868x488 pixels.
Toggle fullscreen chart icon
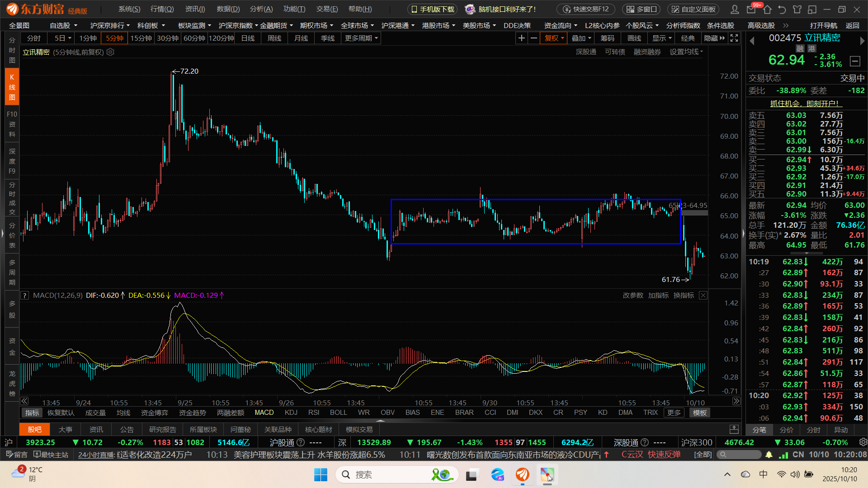pyautogui.click(x=734, y=38)
